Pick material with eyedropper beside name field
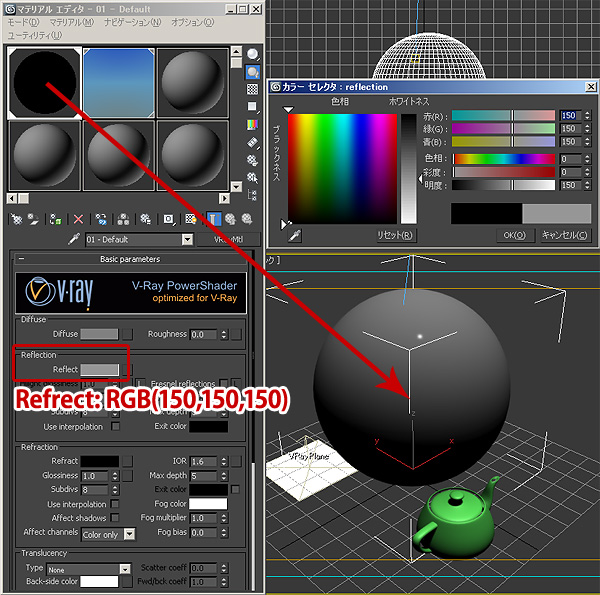 73,240
